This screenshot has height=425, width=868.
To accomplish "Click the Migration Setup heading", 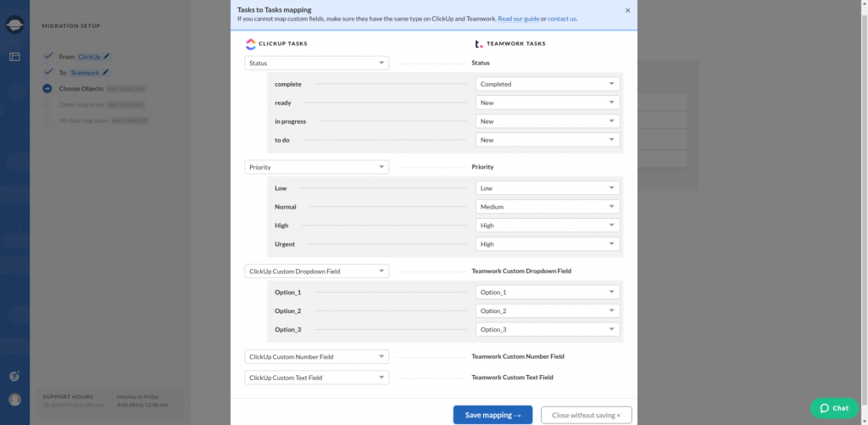I will pos(71,26).
